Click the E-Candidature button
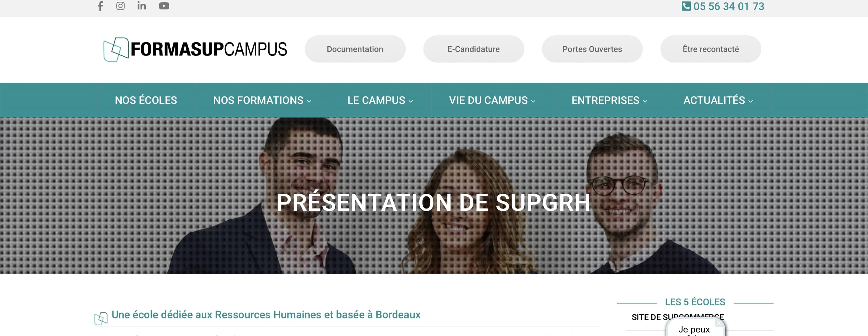 (x=474, y=49)
